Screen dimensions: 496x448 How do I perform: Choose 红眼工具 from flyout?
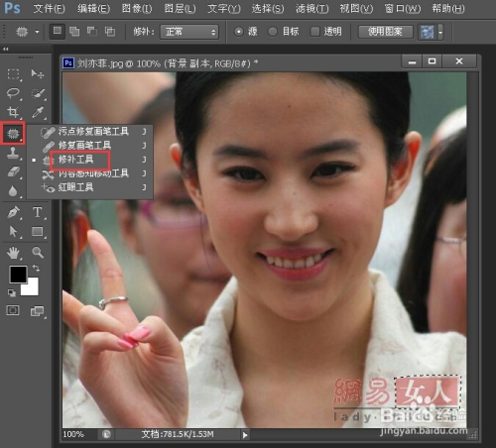point(90,187)
